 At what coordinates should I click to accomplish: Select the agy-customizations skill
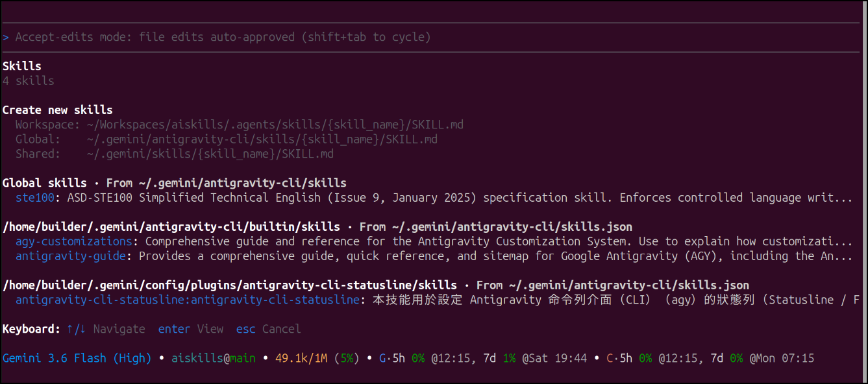(74, 241)
